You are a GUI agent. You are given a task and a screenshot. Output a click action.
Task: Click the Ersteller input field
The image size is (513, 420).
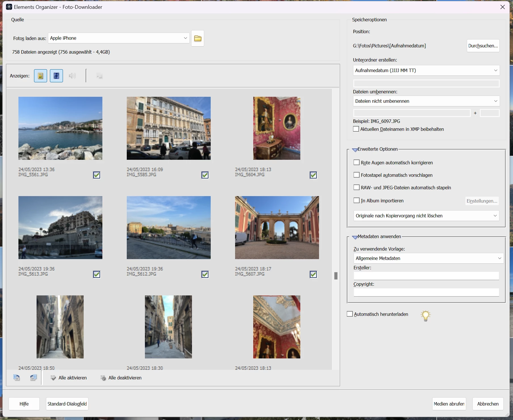tap(426, 276)
